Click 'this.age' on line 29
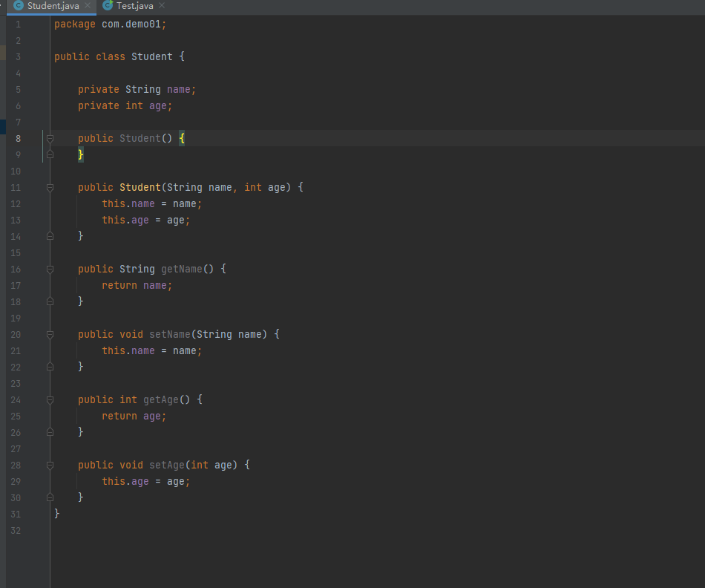 (x=125, y=481)
